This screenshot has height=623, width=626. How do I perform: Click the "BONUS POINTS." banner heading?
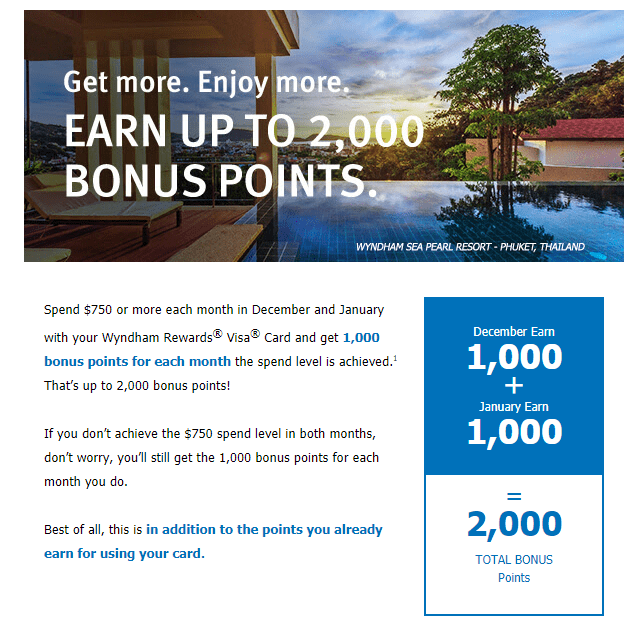click(x=221, y=181)
